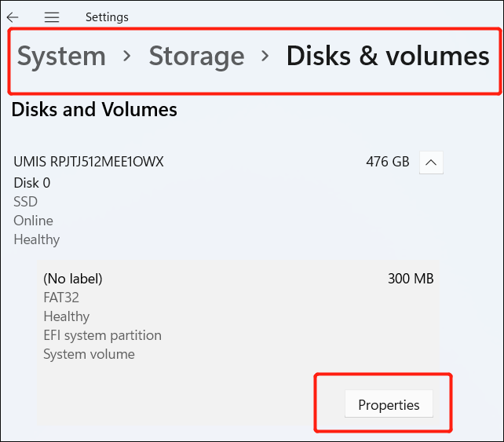This screenshot has width=504, height=442.
Task: Click the Disk 0 label
Action: [x=32, y=183]
